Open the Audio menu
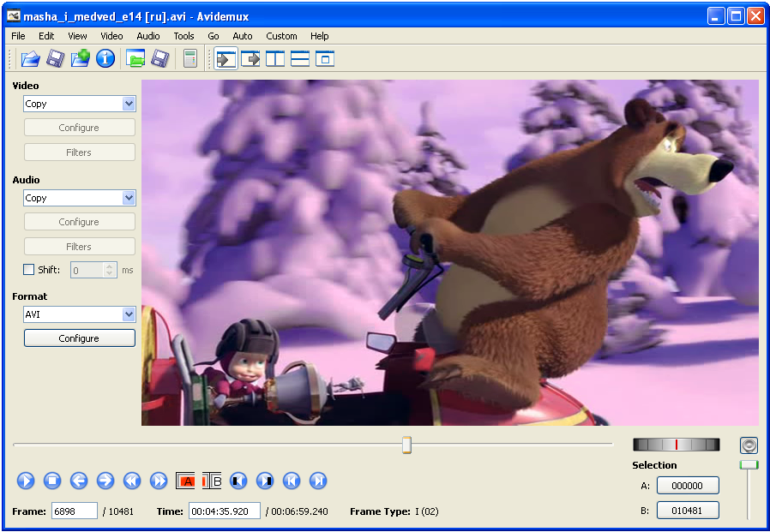This screenshot has height=532, width=770. click(x=148, y=36)
